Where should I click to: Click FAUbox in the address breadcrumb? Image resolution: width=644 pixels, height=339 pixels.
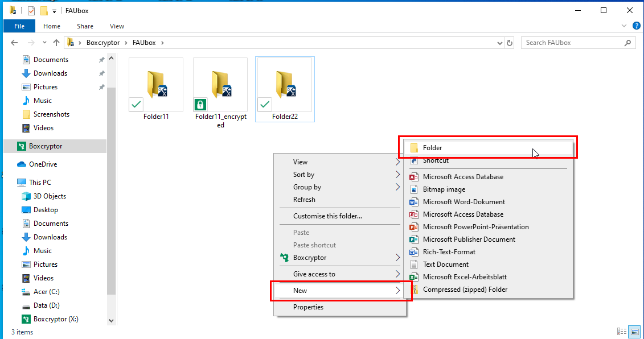(144, 43)
